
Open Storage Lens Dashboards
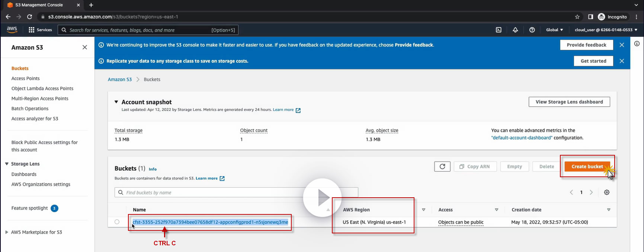click(x=24, y=174)
